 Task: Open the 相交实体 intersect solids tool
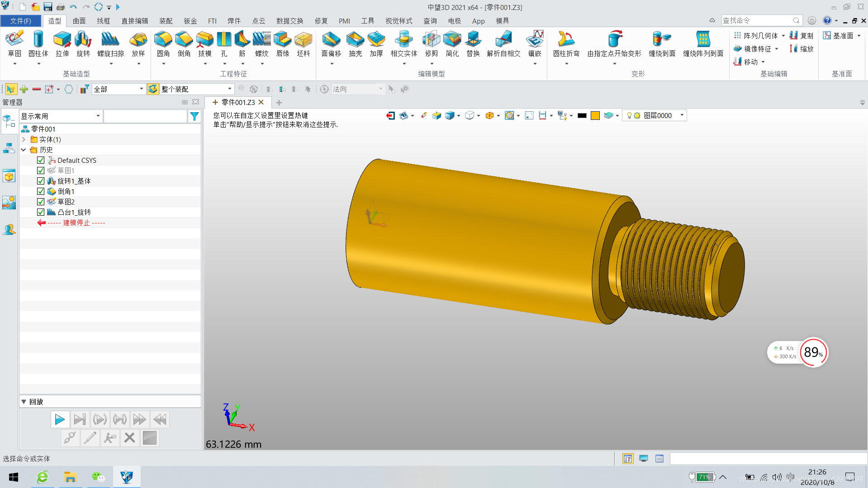pyautogui.click(x=404, y=44)
